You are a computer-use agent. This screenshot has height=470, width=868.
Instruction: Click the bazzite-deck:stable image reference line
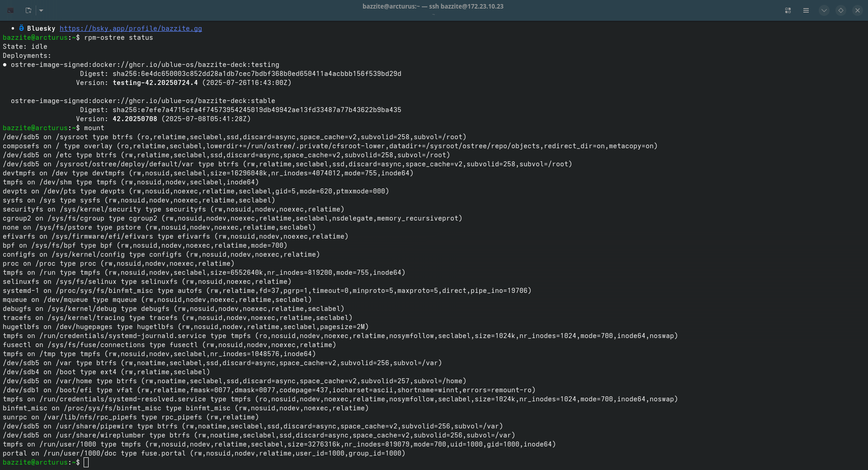(x=143, y=101)
